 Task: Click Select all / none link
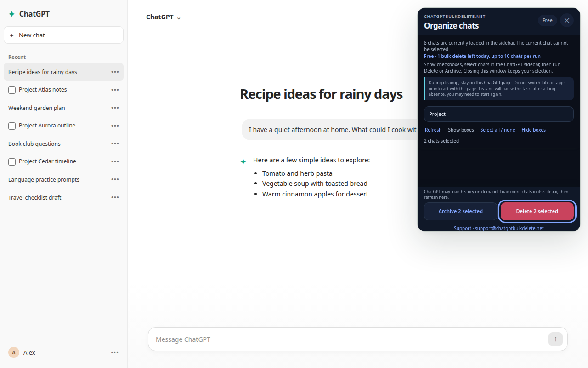498,130
